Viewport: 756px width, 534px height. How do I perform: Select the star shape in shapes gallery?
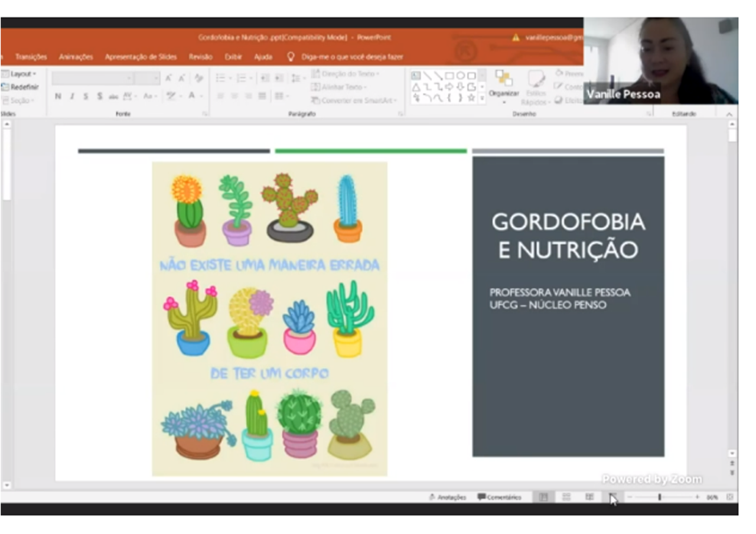[x=471, y=98]
